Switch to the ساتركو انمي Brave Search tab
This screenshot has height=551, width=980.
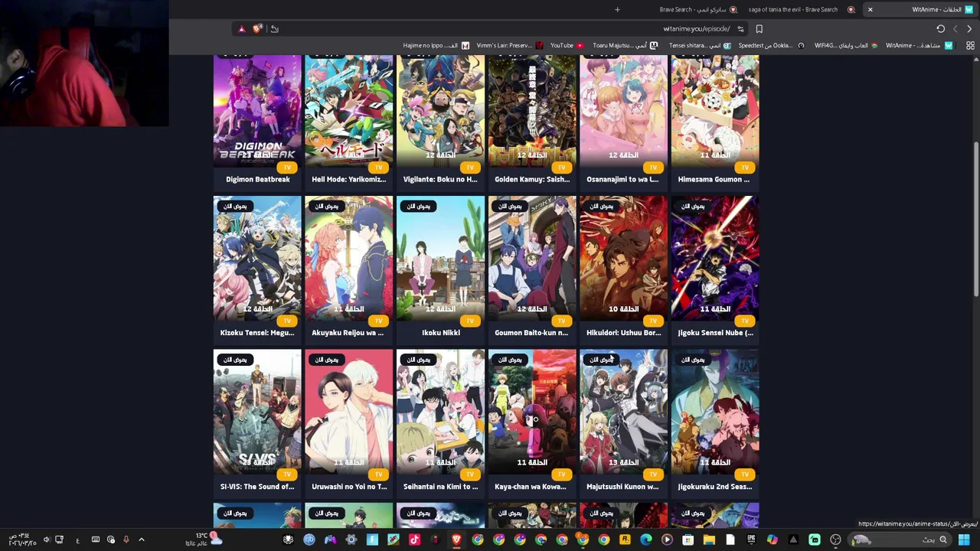(698, 10)
